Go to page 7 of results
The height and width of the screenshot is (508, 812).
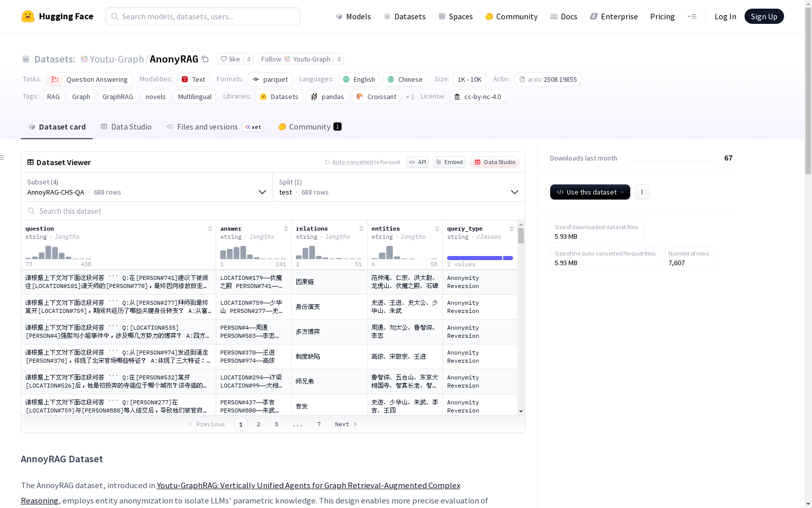click(319, 424)
